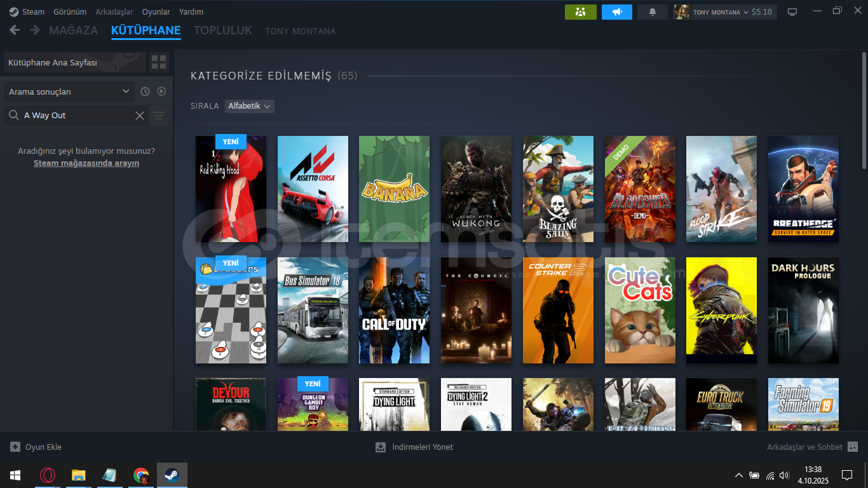
Task: Click the Steam logo in the menu bar
Action: [x=14, y=12]
